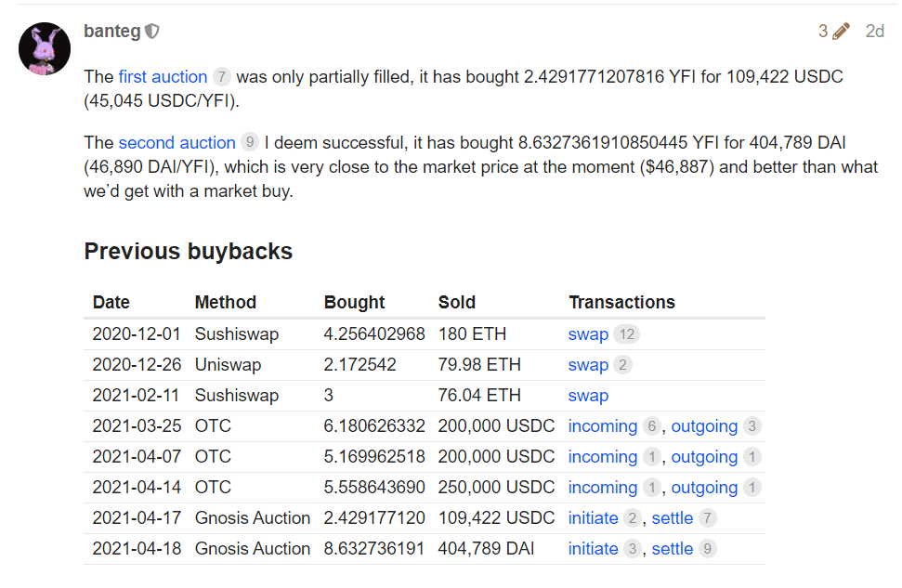902x588 pixels.
Task: Open incoming transaction for 2021-04-07 OTC
Action: pos(602,457)
